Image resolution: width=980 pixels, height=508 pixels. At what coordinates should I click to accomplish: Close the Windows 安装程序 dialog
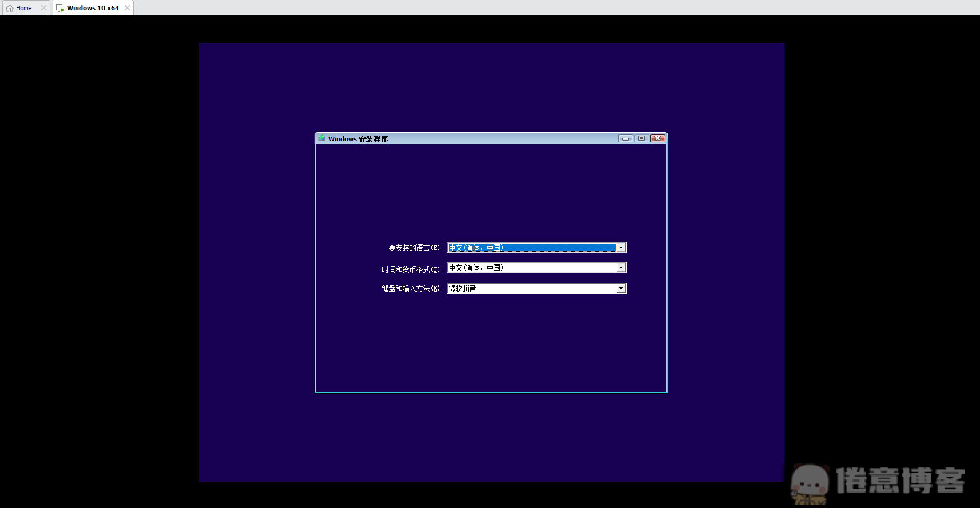coord(658,138)
